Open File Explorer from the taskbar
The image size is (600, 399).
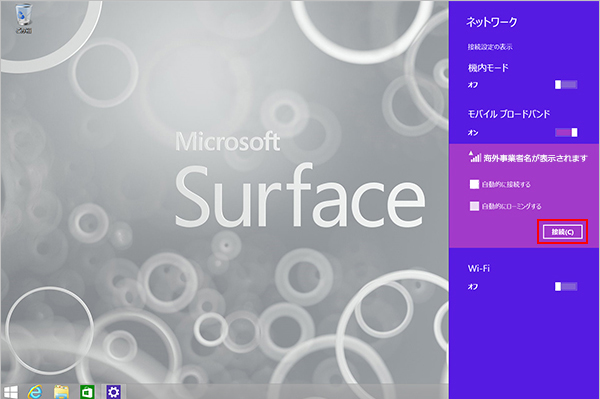point(61,392)
